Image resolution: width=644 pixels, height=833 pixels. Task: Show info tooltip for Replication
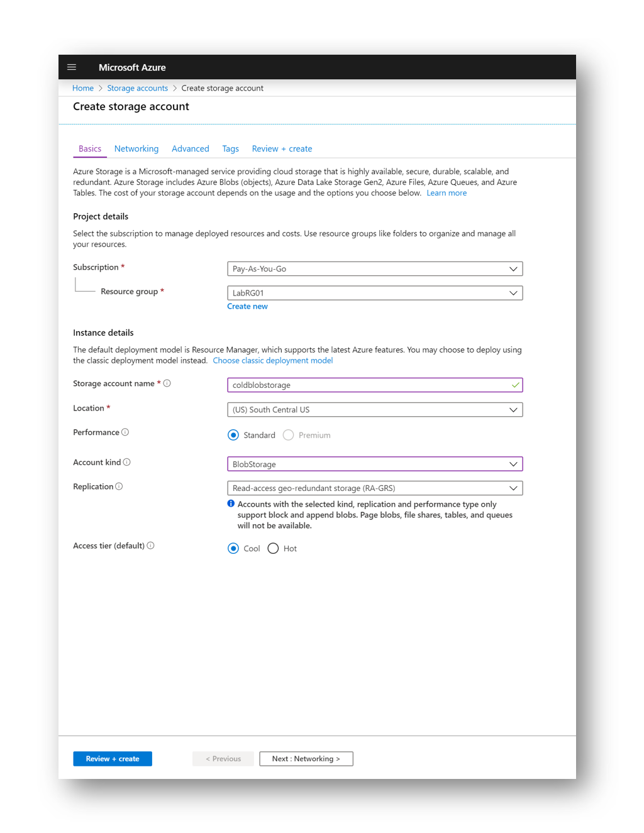[x=119, y=487]
